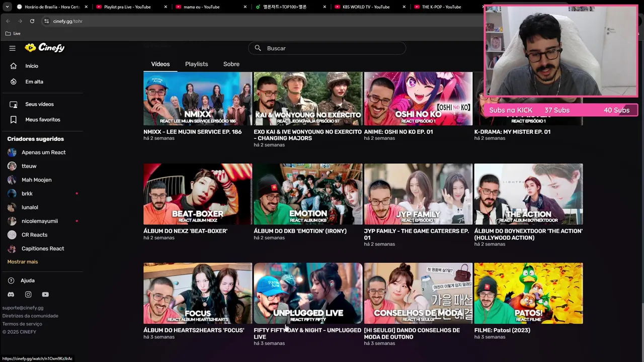Click brkk creator avatar
This screenshot has height=362, width=644.
click(12, 194)
